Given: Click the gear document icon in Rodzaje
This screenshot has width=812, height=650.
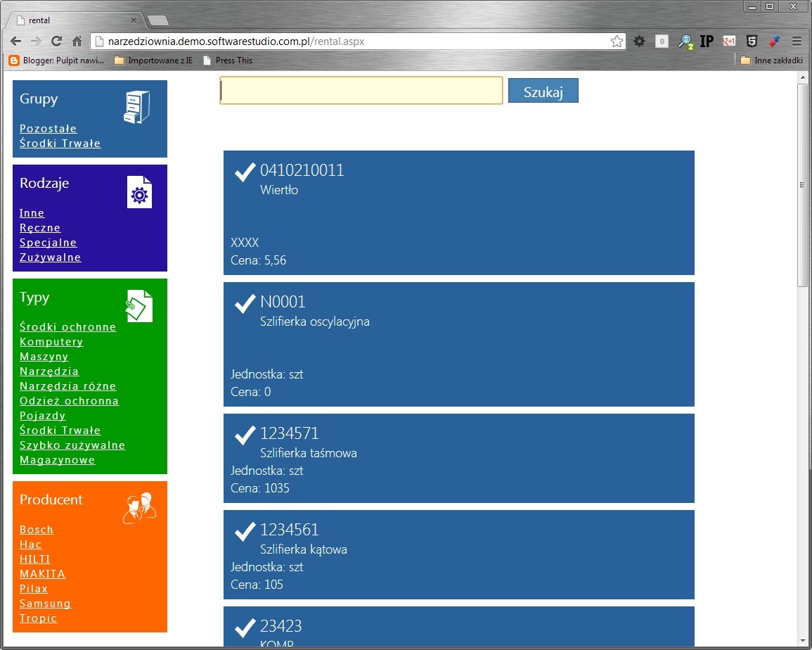Looking at the screenshot, I should click(x=139, y=192).
